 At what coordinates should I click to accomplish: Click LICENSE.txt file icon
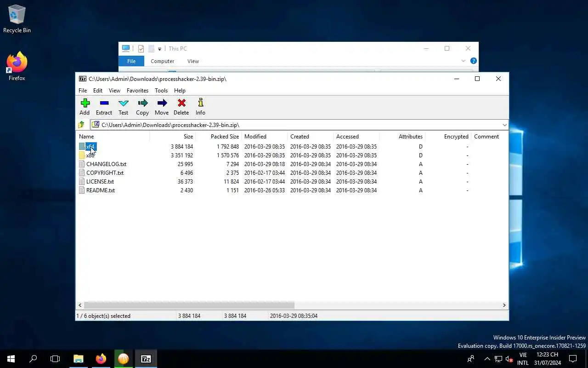[x=82, y=182]
